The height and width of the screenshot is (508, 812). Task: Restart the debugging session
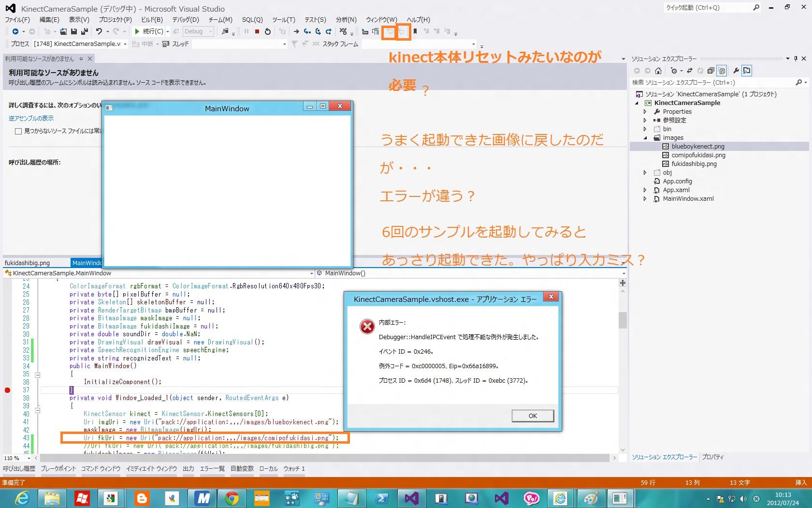click(268, 31)
